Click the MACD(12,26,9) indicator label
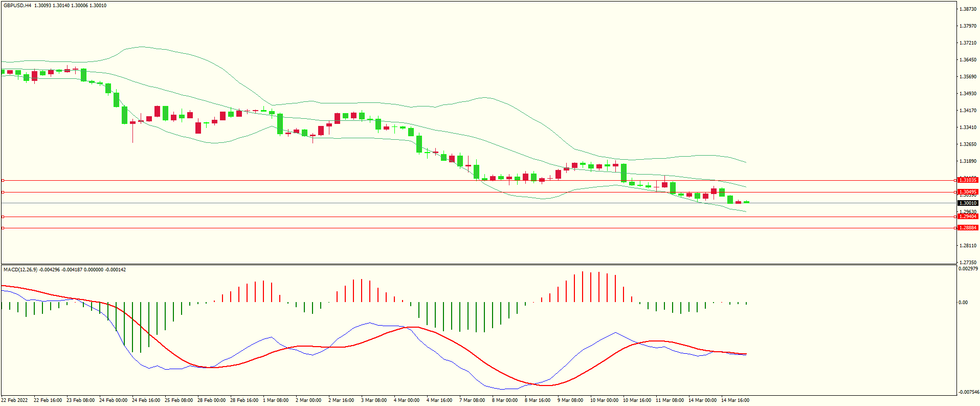980x406 pixels. 20,270
